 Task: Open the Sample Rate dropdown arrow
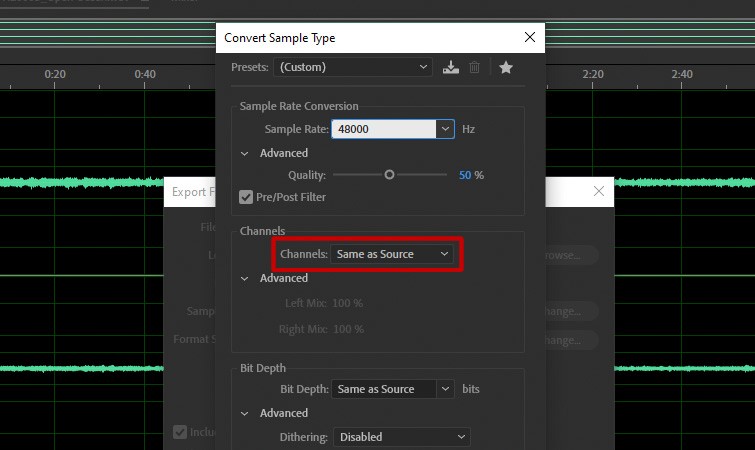(x=445, y=129)
